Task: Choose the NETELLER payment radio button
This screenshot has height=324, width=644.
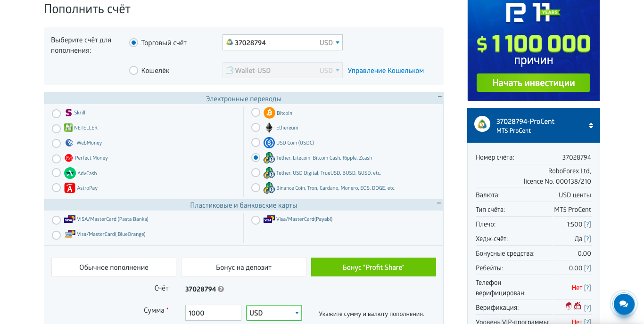Action: (56, 129)
